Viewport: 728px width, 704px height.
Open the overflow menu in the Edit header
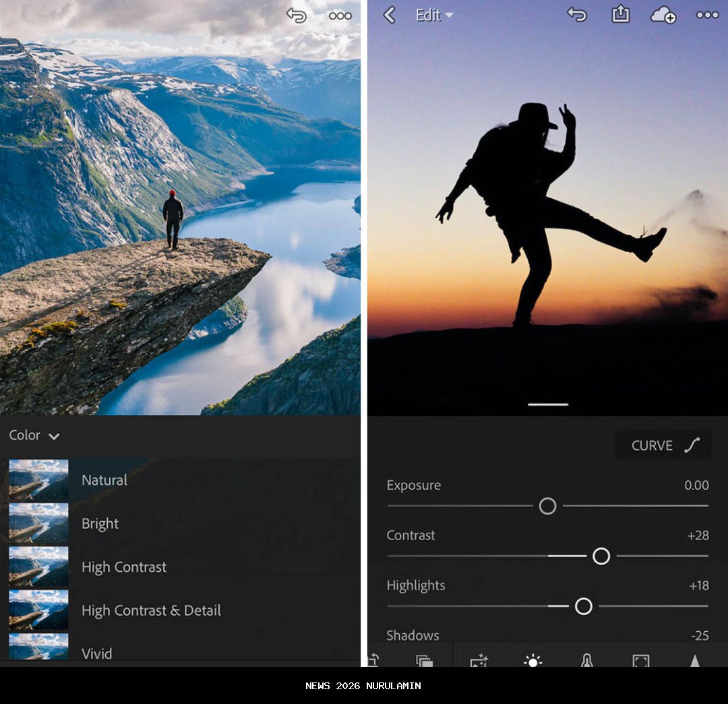(x=707, y=15)
